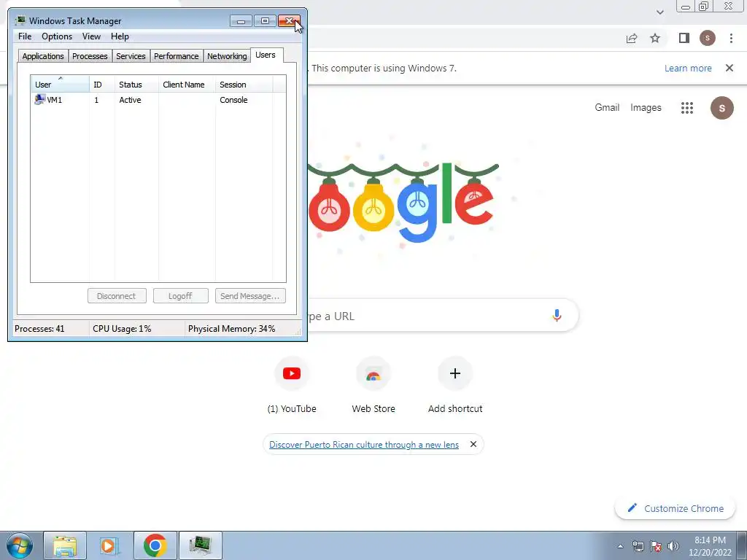Expand the Chrome tab search chevron
Viewport: 747px width, 560px height.
(659, 12)
